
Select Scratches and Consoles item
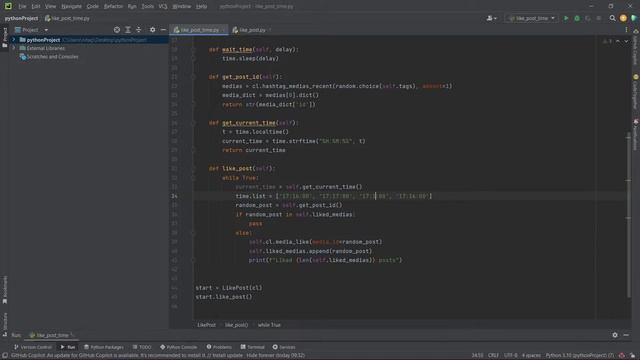click(49, 57)
